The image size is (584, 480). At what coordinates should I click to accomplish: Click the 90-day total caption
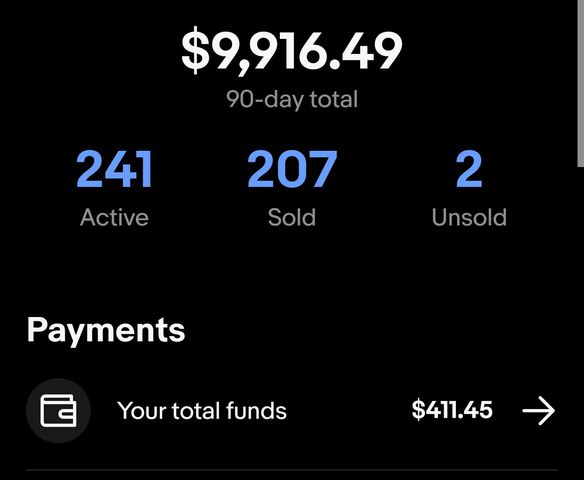coord(292,99)
